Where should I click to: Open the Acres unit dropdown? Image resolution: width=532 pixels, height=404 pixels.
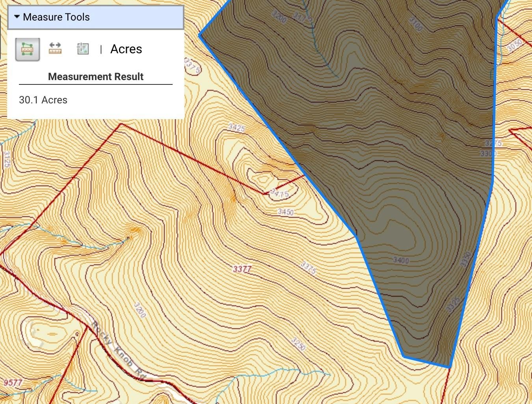click(126, 49)
